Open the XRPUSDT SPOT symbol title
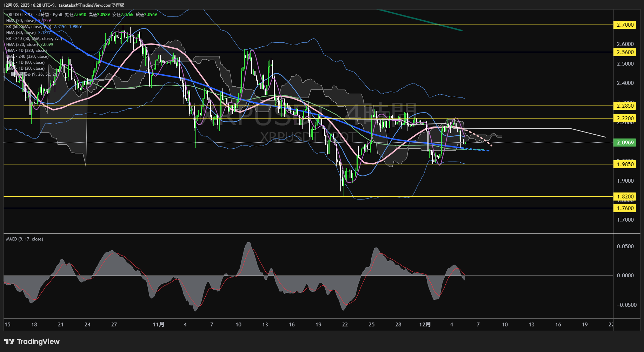This screenshot has width=644, height=352. 20,15
